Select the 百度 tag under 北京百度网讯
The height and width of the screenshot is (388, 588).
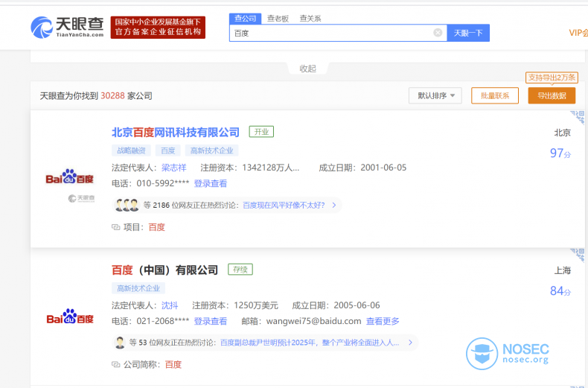point(168,150)
